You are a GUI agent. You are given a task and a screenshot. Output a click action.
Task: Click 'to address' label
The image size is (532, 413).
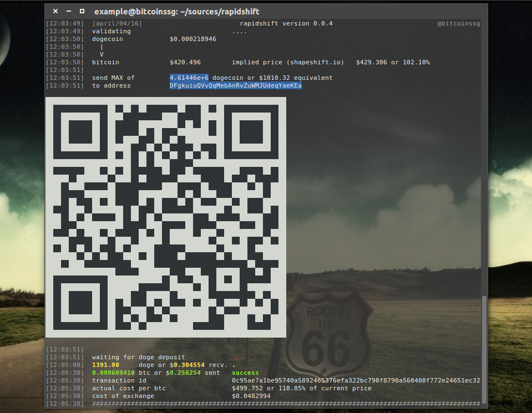(112, 85)
